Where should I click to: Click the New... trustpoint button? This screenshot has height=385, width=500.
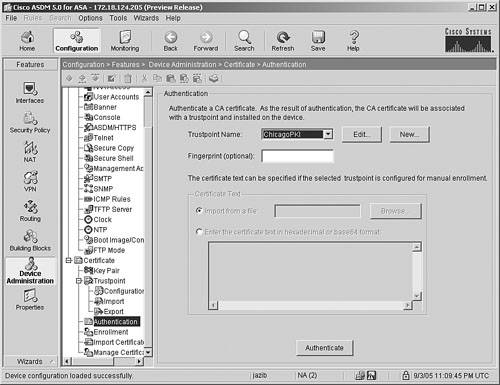(410, 134)
